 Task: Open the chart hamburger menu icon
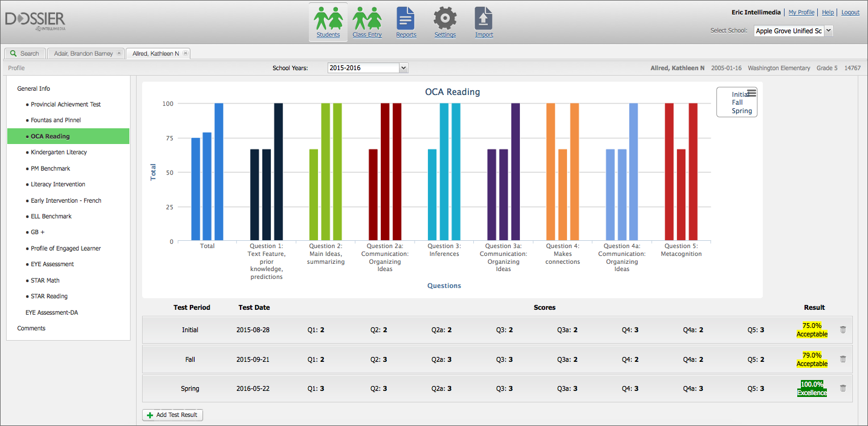pyautogui.click(x=751, y=93)
